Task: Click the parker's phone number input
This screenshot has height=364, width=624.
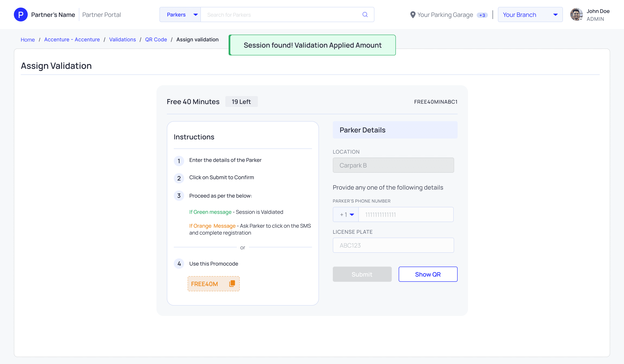Action: coord(406,214)
